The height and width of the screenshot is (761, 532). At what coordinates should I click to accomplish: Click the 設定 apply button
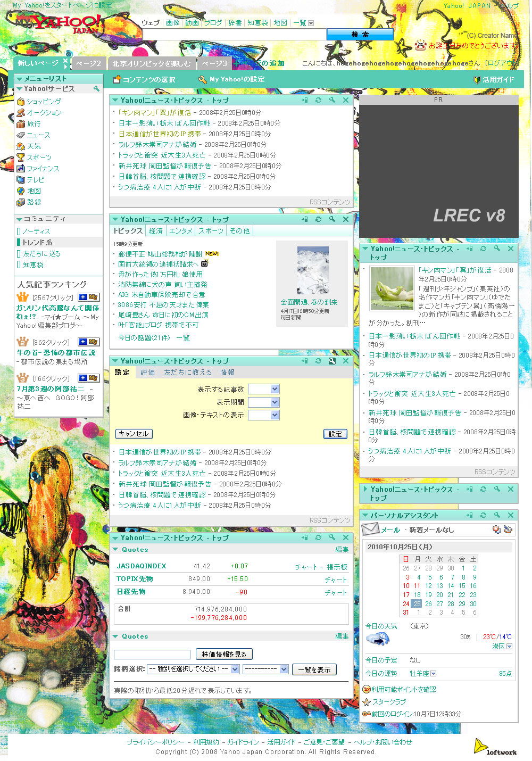[335, 434]
